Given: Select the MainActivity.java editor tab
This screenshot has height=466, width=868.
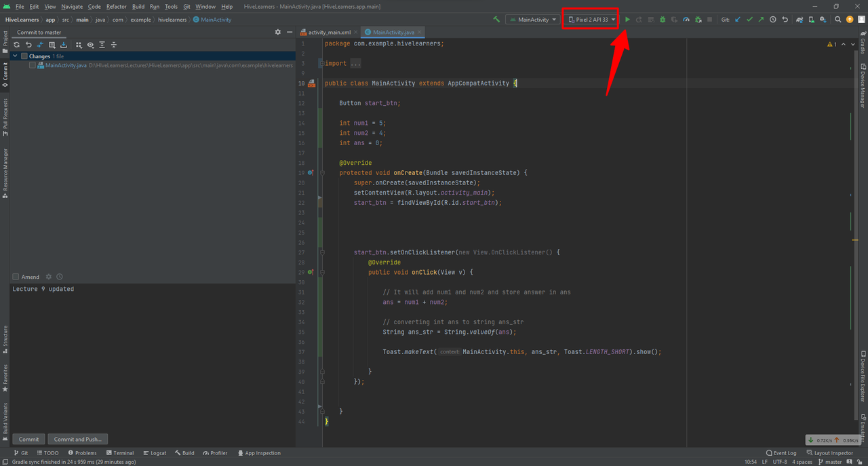Looking at the screenshot, I should [x=393, y=32].
